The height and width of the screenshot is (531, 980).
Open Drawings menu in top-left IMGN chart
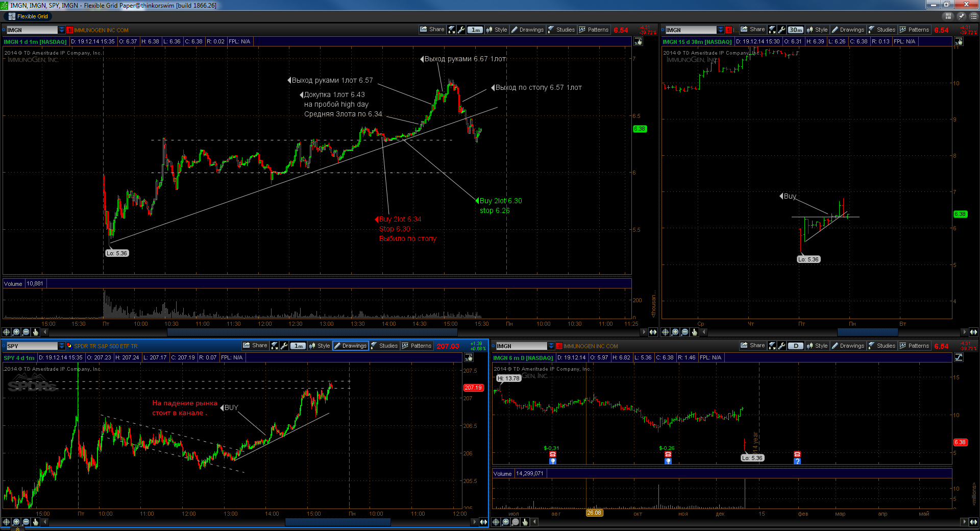click(528, 30)
